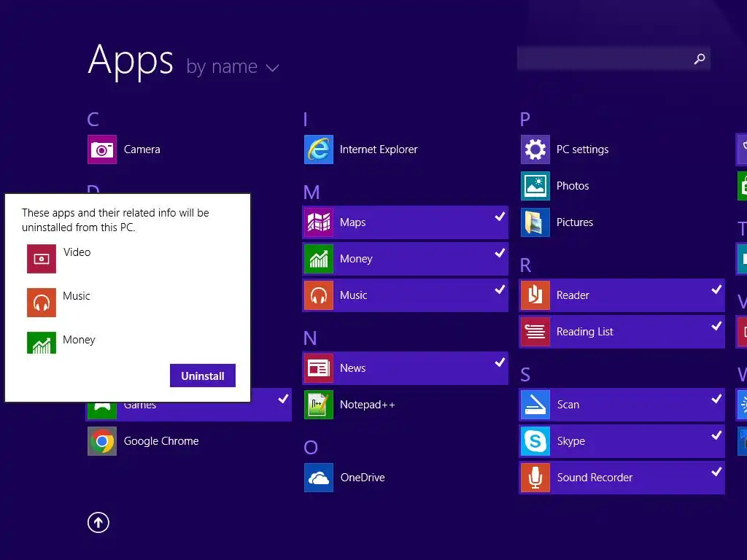
Task: Click the Reader app icon
Action: (535, 295)
